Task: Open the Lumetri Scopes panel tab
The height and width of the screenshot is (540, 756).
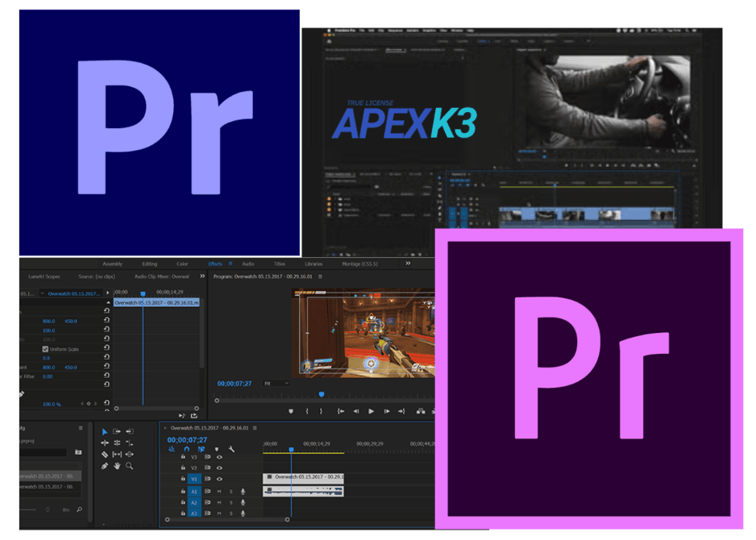Action: tap(44, 276)
